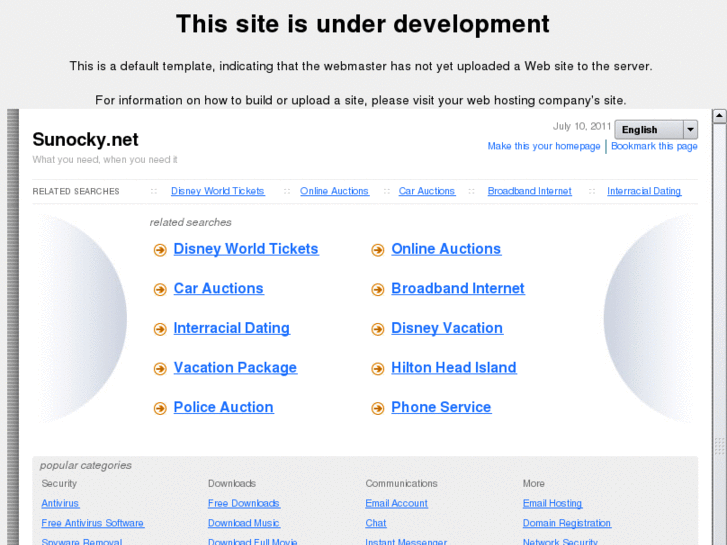Click the arrow icon beside Police Auction
The image size is (727, 545).
(160, 408)
